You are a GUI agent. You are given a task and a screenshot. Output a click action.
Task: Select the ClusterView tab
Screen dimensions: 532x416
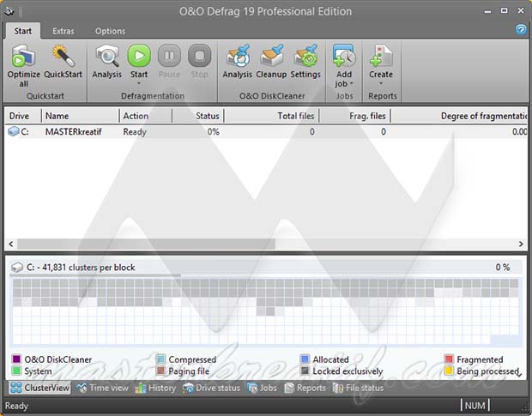coord(39,388)
